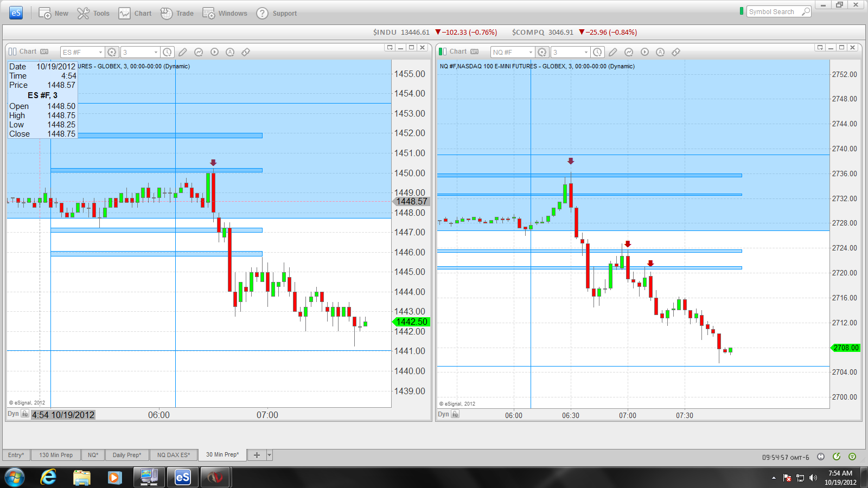Toggle the lock icon beside Dyn on ES chart
Image resolution: width=868 pixels, height=488 pixels.
25,414
